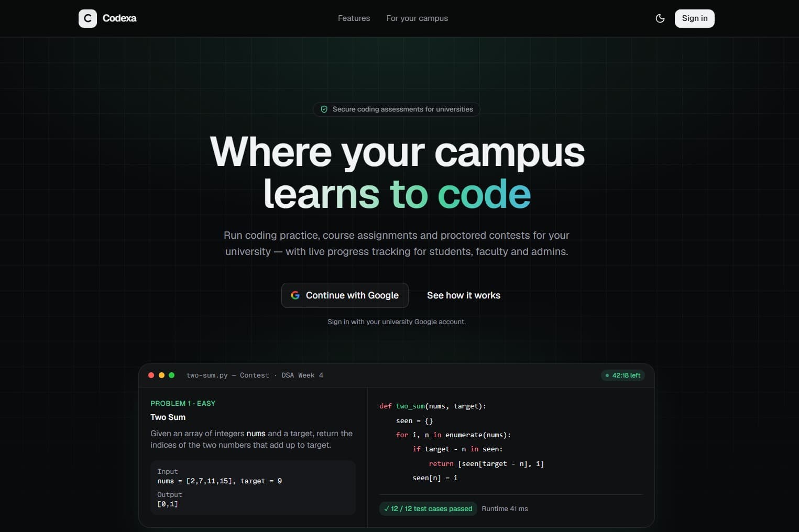Image resolution: width=799 pixels, height=532 pixels.
Task: Click See how it works link
Action: point(464,295)
